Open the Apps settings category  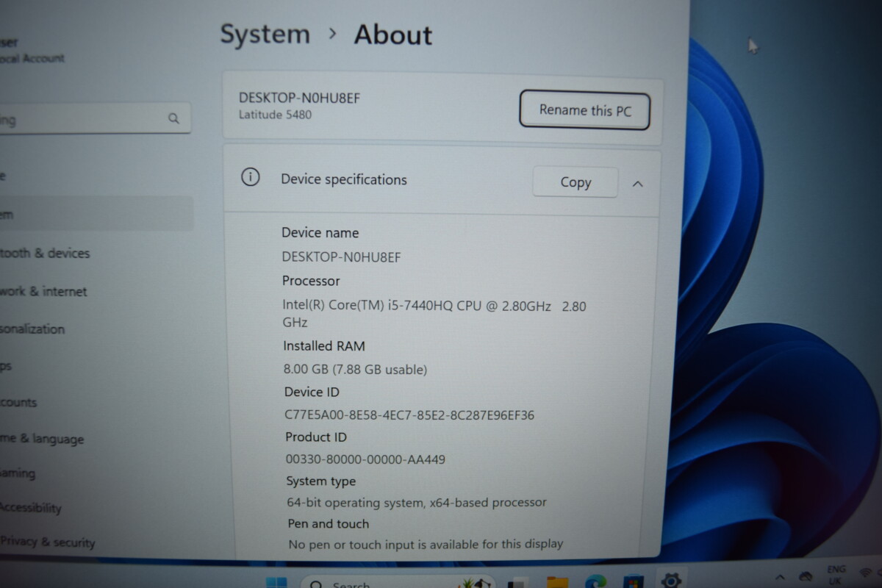click(x=6, y=365)
